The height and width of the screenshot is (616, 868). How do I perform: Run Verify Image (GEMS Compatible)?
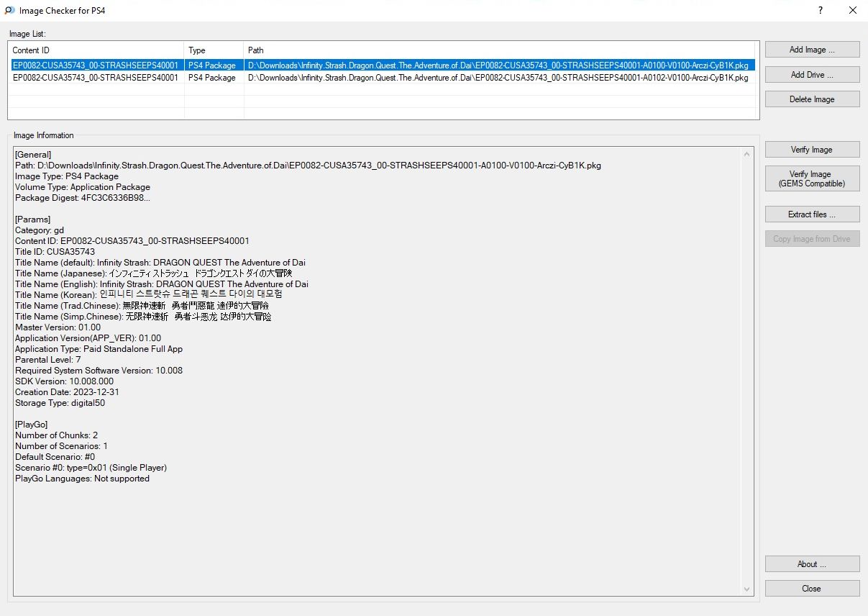point(812,178)
